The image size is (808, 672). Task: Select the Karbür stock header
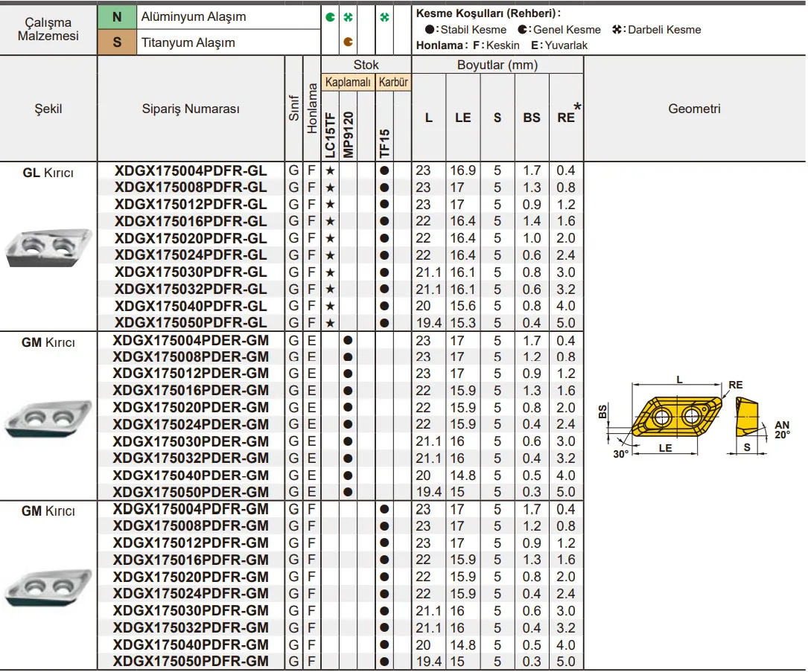pos(393,82)
